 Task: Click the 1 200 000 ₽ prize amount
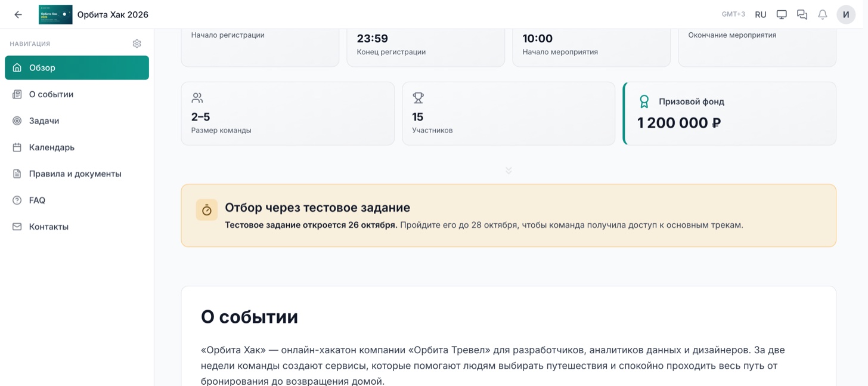point(679,123)
